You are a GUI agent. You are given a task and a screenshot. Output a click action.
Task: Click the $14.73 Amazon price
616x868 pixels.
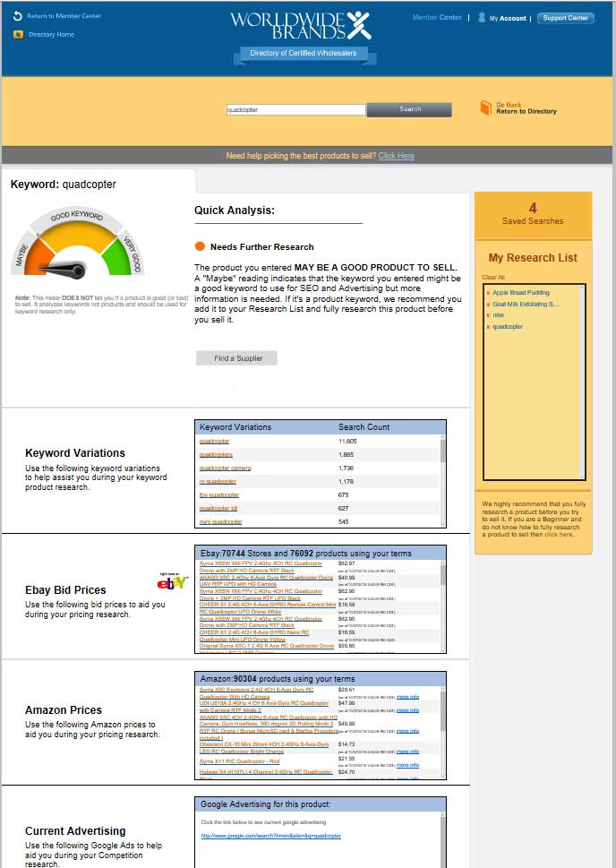pyautogui.click(x=346, y=744)
